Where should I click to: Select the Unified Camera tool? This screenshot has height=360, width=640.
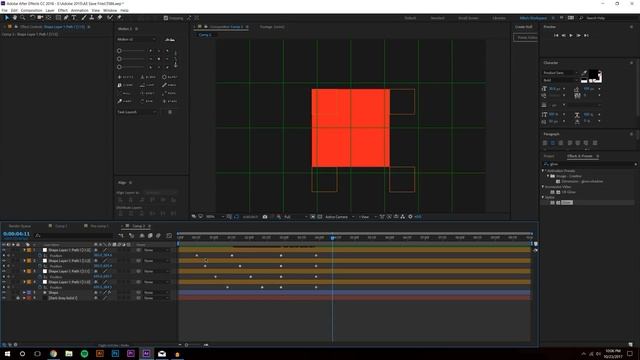40,18
